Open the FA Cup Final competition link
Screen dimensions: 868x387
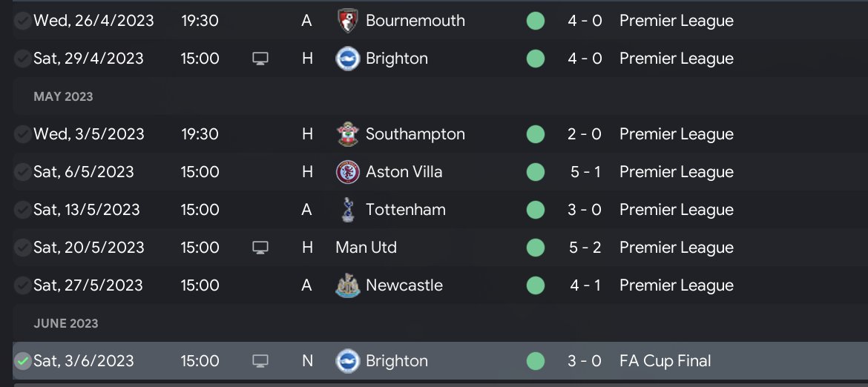[x=665, y=361]
